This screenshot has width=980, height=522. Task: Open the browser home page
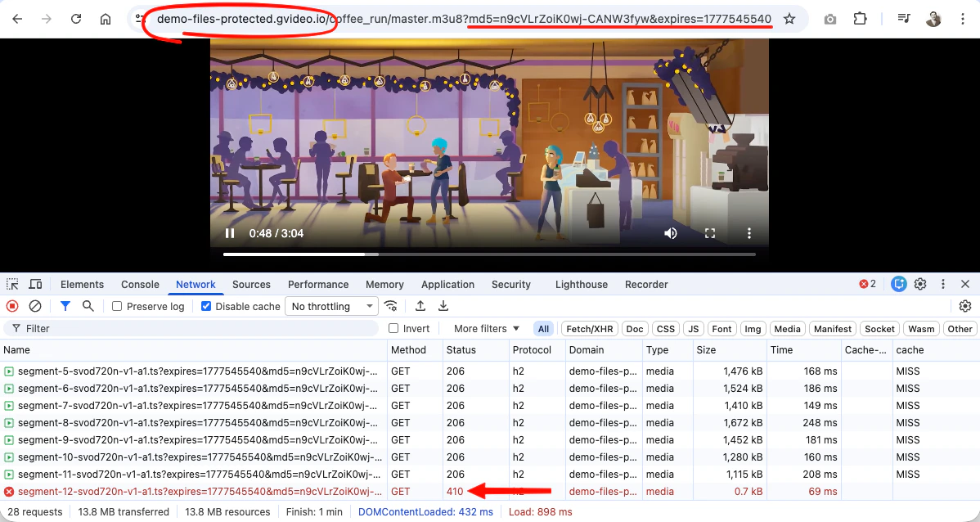106,19
